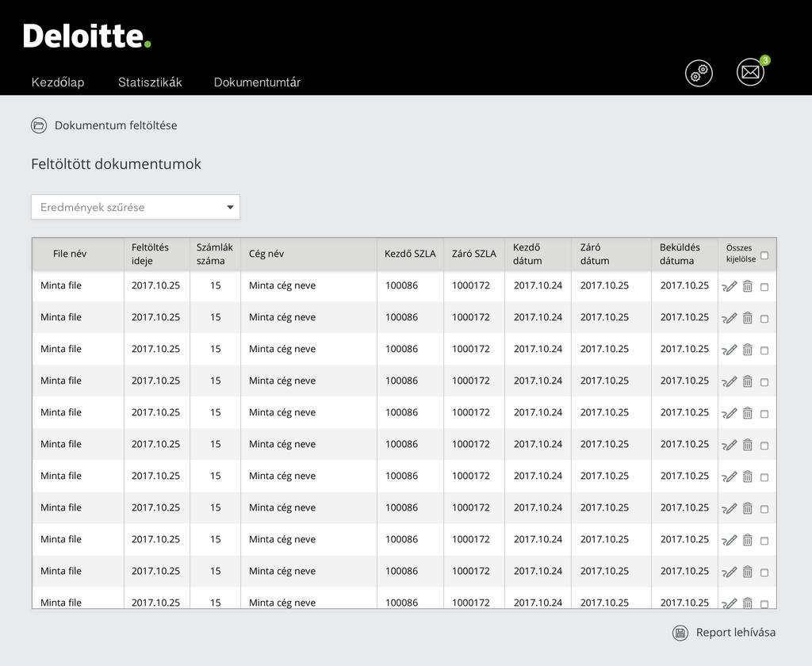Image resolution: width=812 pixels, height=666 pixels.
Task: Click the Számlák száma column header
Action: (214, 254)
